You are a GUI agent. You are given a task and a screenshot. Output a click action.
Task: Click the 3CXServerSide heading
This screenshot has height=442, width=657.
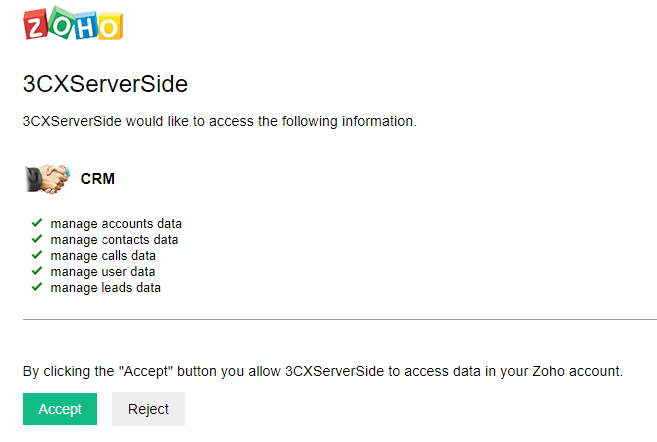105,82
